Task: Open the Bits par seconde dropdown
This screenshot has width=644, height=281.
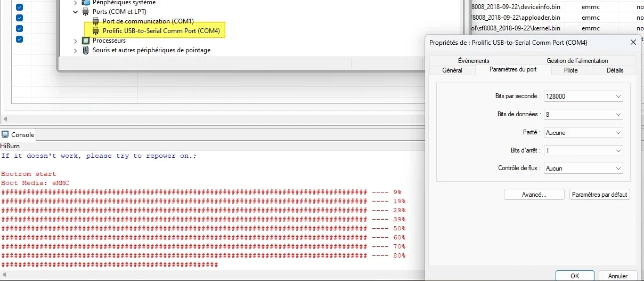Action: pyautogui.click(x=583, y=97)
